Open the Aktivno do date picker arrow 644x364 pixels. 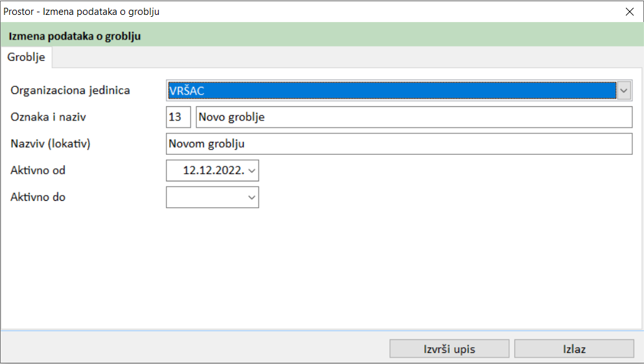pos(252,198)
